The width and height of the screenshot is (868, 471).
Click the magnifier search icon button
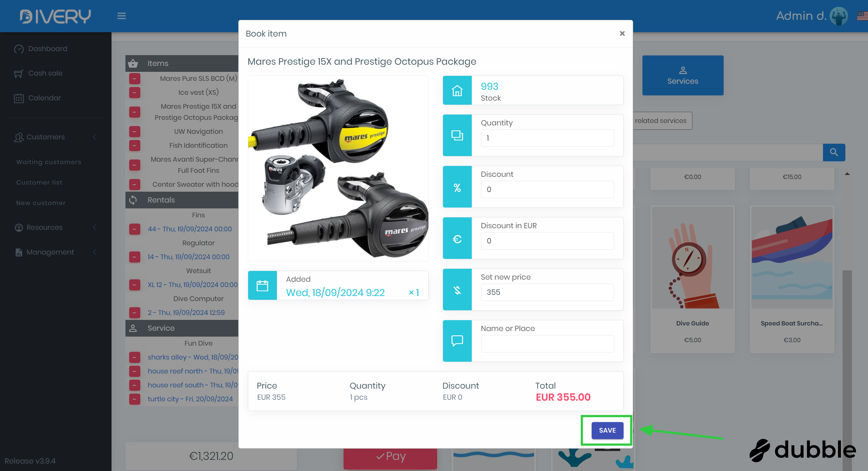tap(833, 152)
